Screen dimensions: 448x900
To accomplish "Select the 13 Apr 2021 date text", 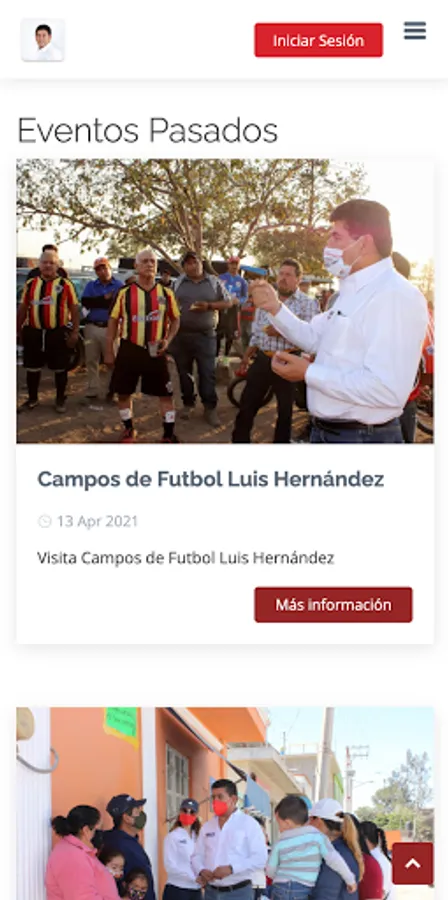I will tap(97, 521).
